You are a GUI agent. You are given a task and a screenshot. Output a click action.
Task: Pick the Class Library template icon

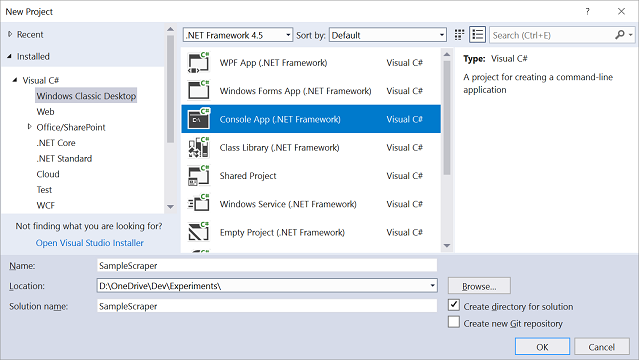[198, 147]
